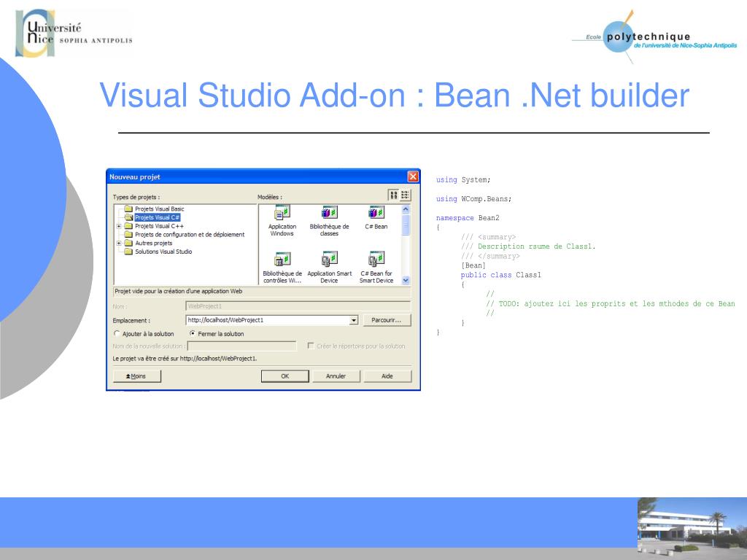This screenshot has width=747, height=560.
Task: Click the slide title Visual Studio Add-on
Action: pos(395,96)
